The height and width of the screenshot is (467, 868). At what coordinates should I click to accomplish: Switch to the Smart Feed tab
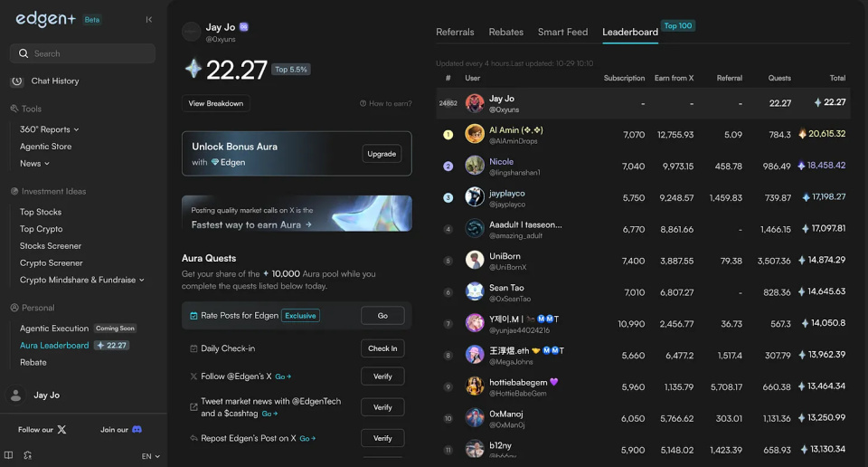[x=562, y=33]
